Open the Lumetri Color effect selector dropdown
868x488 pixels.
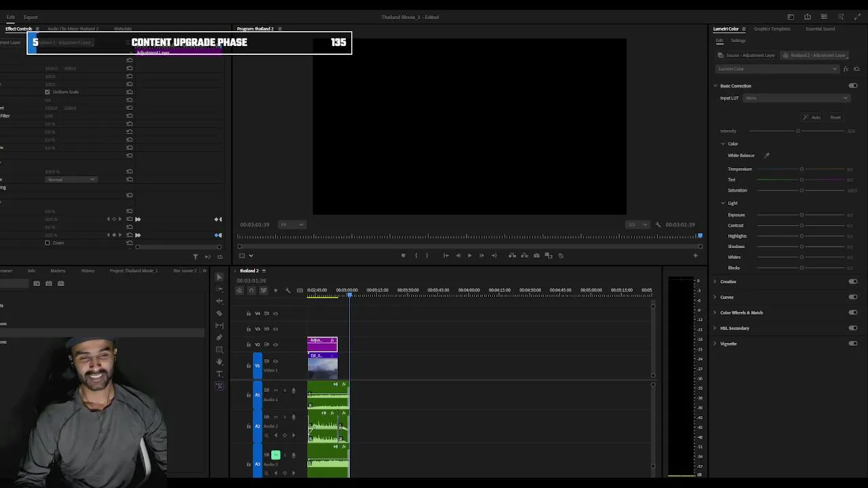777,68
